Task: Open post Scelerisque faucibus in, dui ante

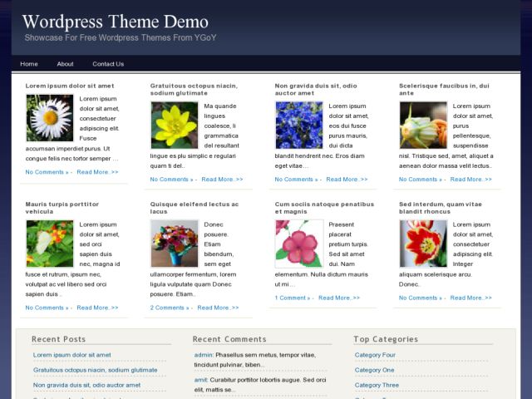Action: pyautogui.click(x=444, y=89)
